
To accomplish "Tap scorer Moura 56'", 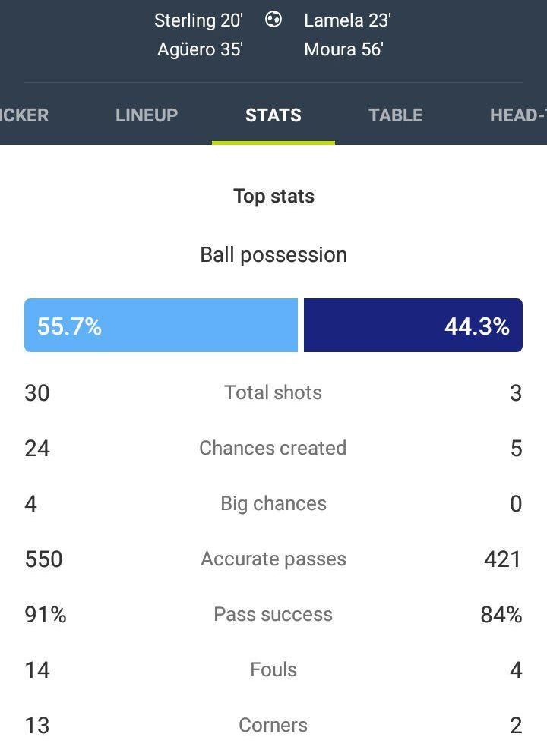I will coord(343,49).
